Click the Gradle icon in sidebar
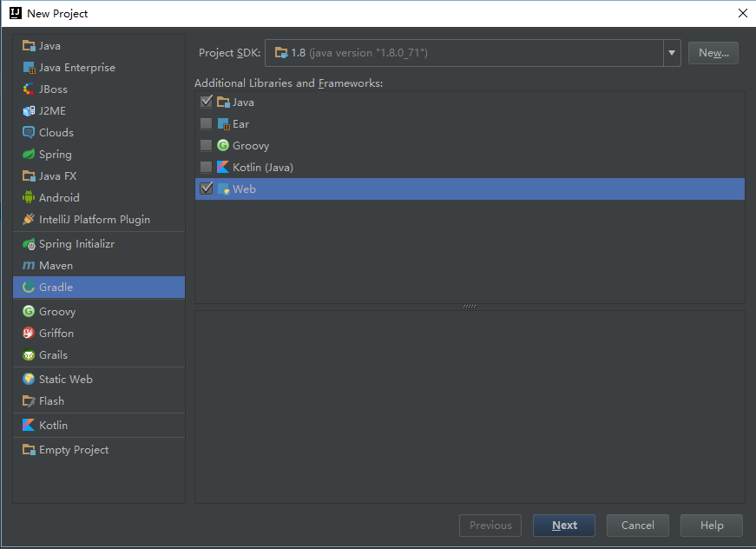 click(29, 287)
